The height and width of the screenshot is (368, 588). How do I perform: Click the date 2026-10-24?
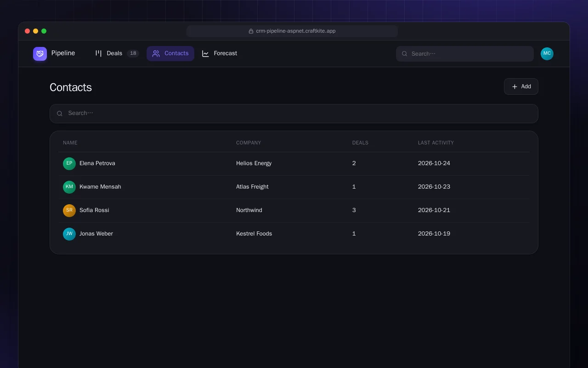click(x=434, y=163)
